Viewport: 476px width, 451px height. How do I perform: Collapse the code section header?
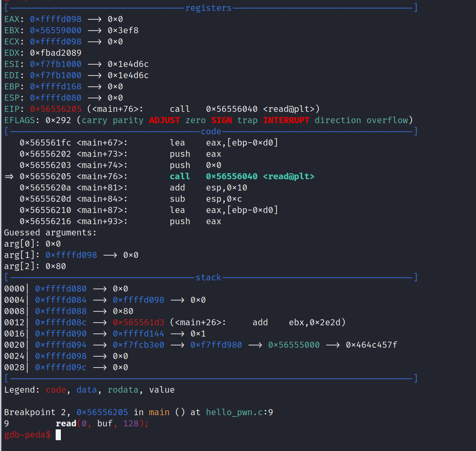[211, 131]
